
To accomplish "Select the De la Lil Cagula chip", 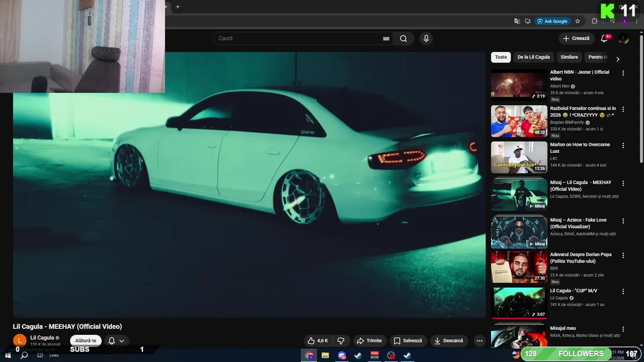I will [534, 57].
